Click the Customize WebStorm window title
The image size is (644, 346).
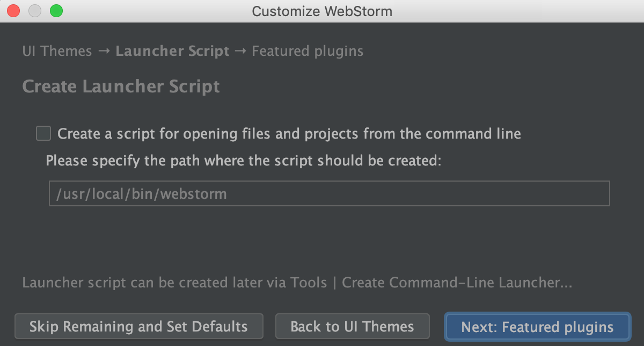coord(322,11)
